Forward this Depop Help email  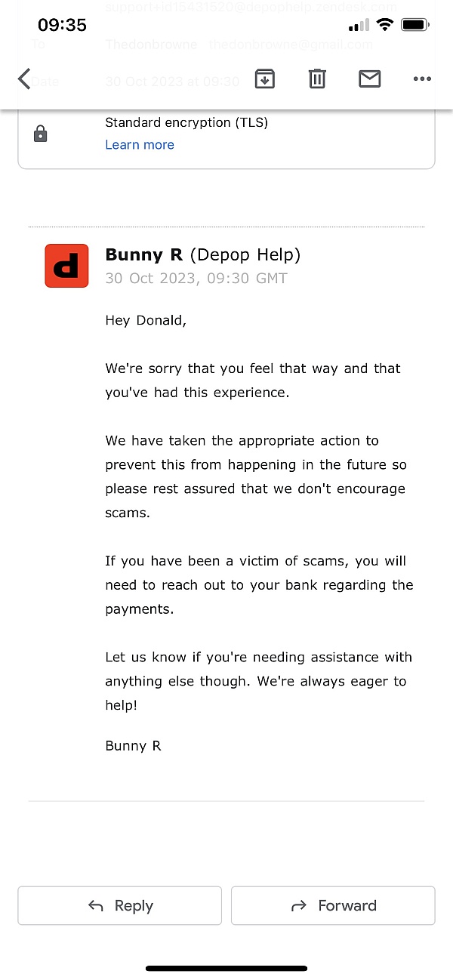(333, 905)
